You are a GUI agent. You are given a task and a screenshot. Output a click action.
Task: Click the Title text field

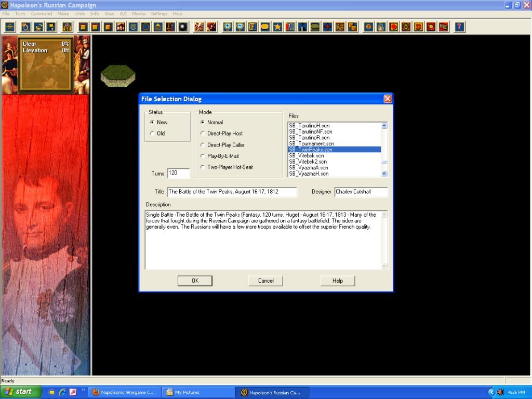[x=232, y=192]
